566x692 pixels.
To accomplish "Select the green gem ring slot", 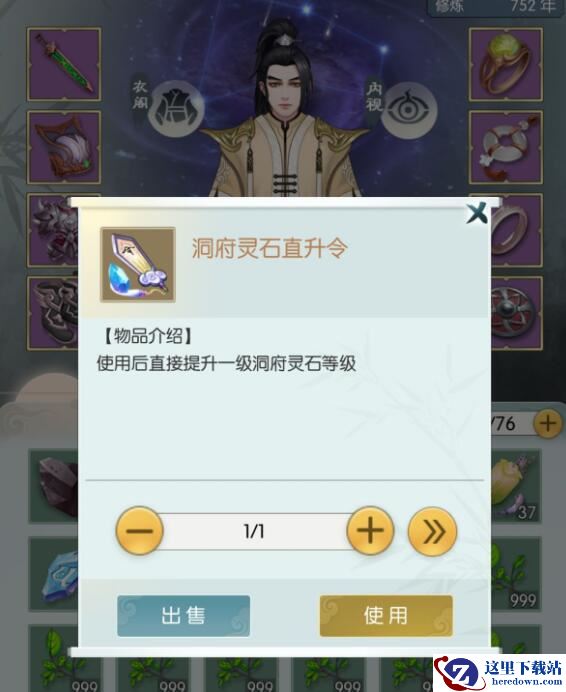I will point(506,64).
